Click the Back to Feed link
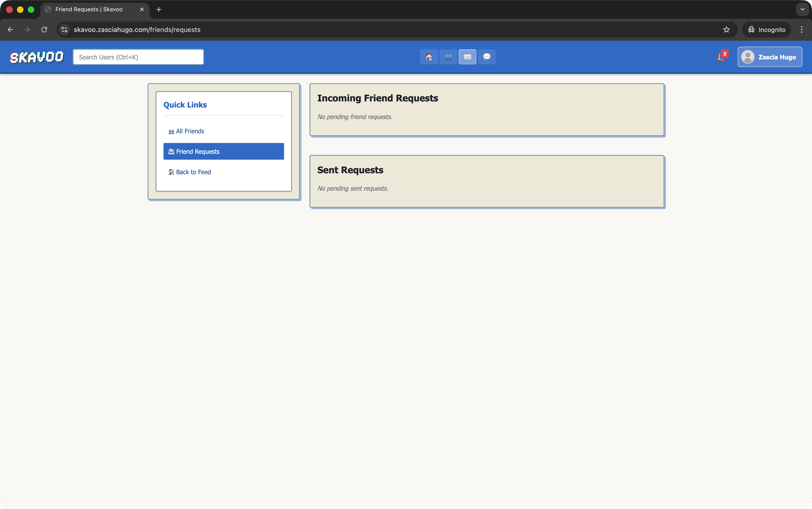812x509 pixels. [x=193, y=172]
